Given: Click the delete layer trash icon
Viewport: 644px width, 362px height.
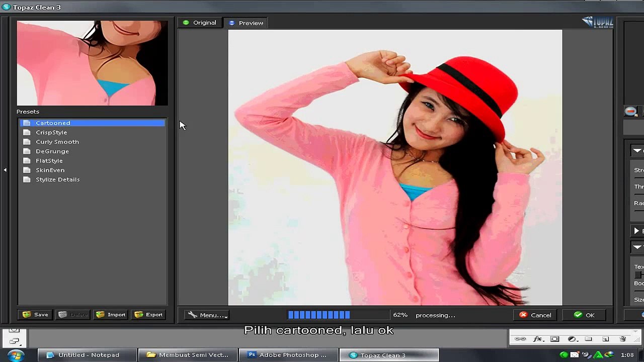Looking at the screenshot, I should pyautogui.click(x=623, y=339).
